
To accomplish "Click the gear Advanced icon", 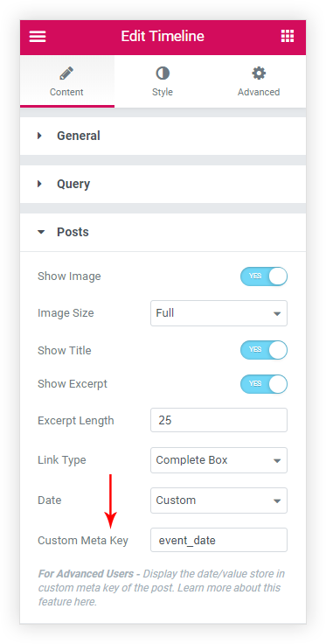I will 259,73.
